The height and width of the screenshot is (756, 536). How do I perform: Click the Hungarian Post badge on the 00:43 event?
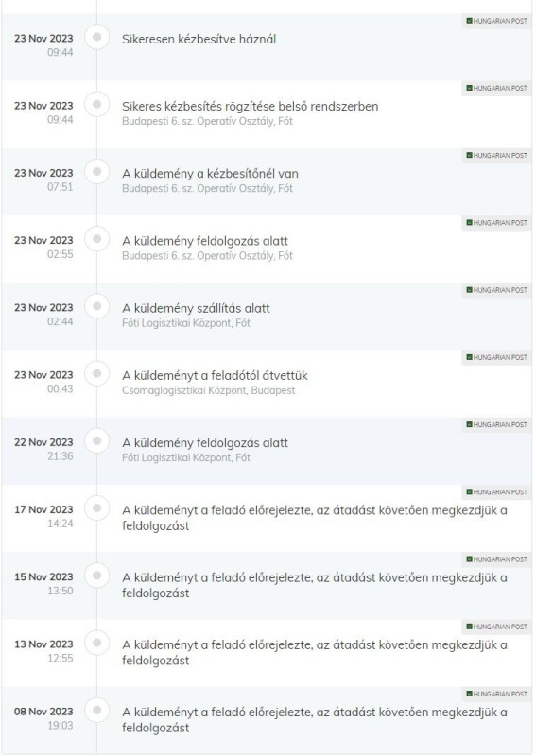pyautogui.click(x=496, y=357)
